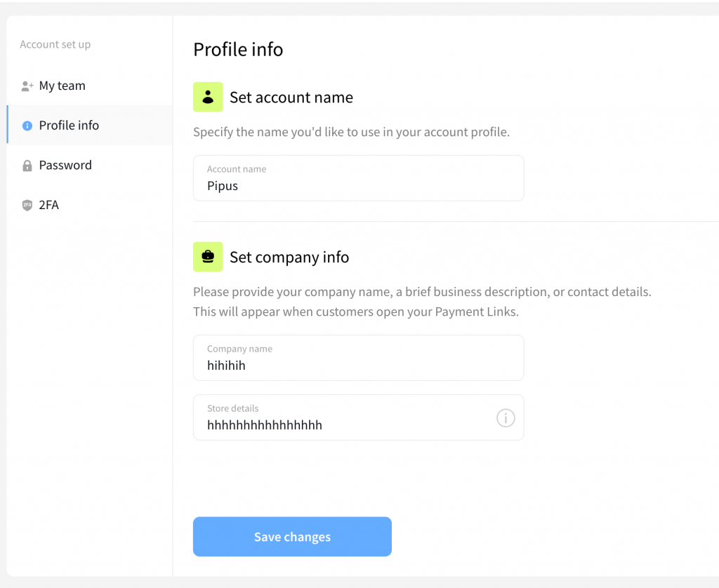
Task: Click the green person account icon
Action: click(x=208, y=97)
